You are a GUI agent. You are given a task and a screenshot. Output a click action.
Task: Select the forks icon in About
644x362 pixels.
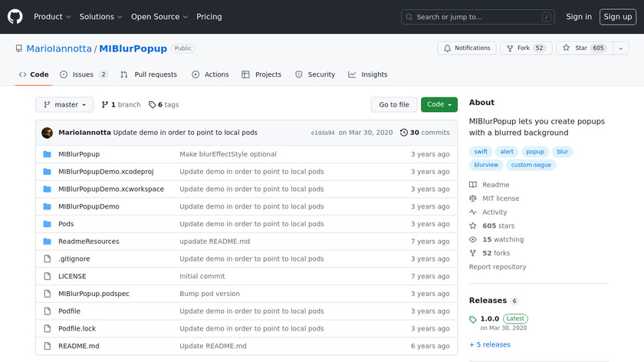coord(473,253)
